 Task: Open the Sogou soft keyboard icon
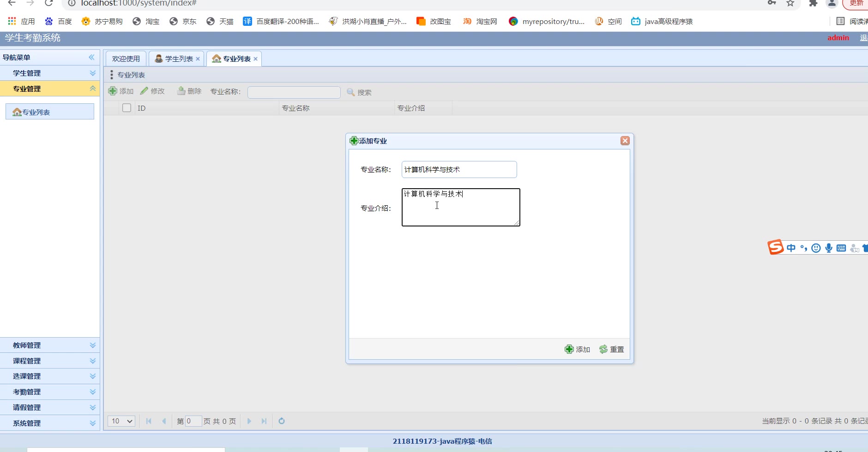[841, 248]
